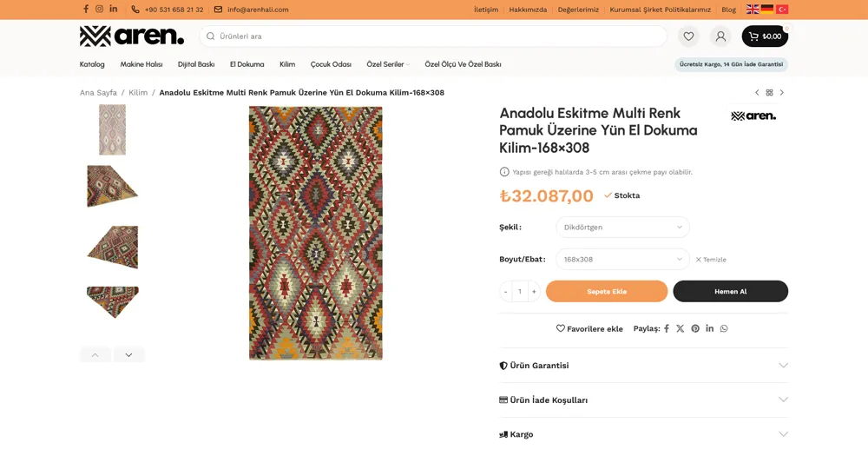Viewport: 868px width, 469px height.
Task: Open the user account icon
Action: click(720, 36)
